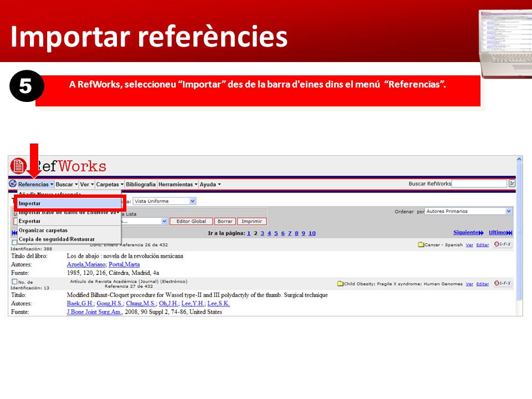Image resolution: width=532 pixels, height=399 pixels.
Task: Click title Modified Bilhaut-Cloquet procedure text
Action: point(197,295)
